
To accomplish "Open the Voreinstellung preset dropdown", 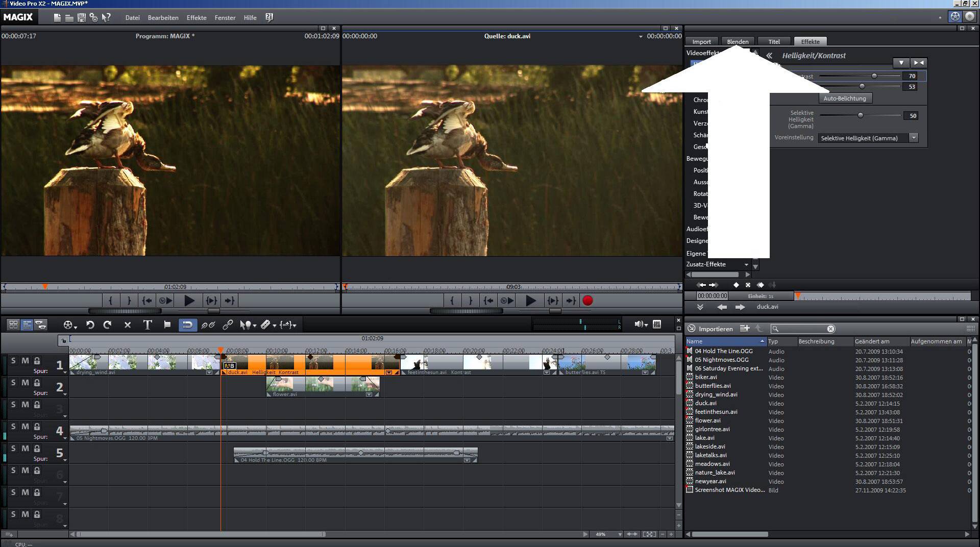I will click(914, 138).
